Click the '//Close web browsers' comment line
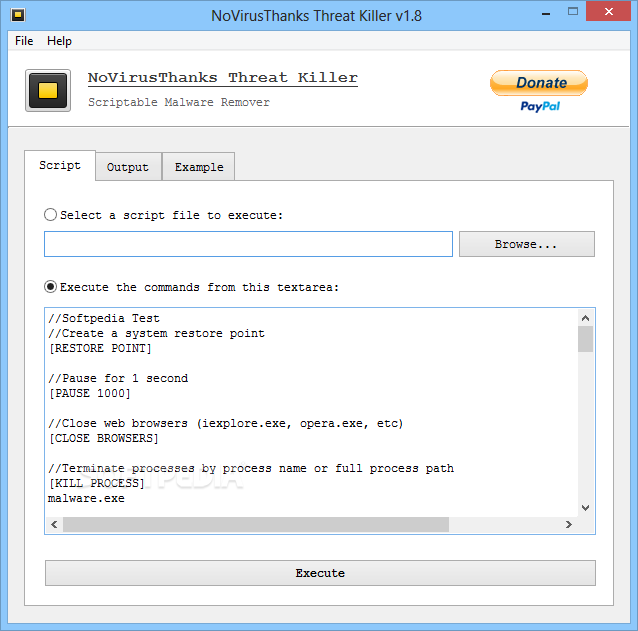Viewport: 638px width, 631px height. [x=226, y=424]
